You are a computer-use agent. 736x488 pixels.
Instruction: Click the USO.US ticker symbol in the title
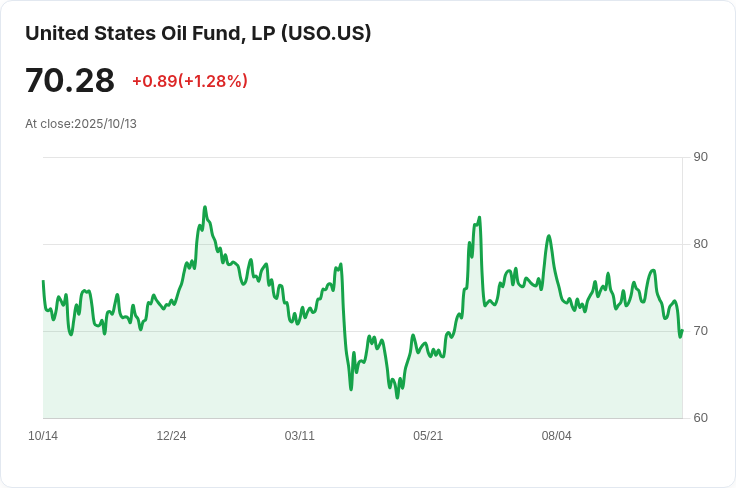point(326,33)
